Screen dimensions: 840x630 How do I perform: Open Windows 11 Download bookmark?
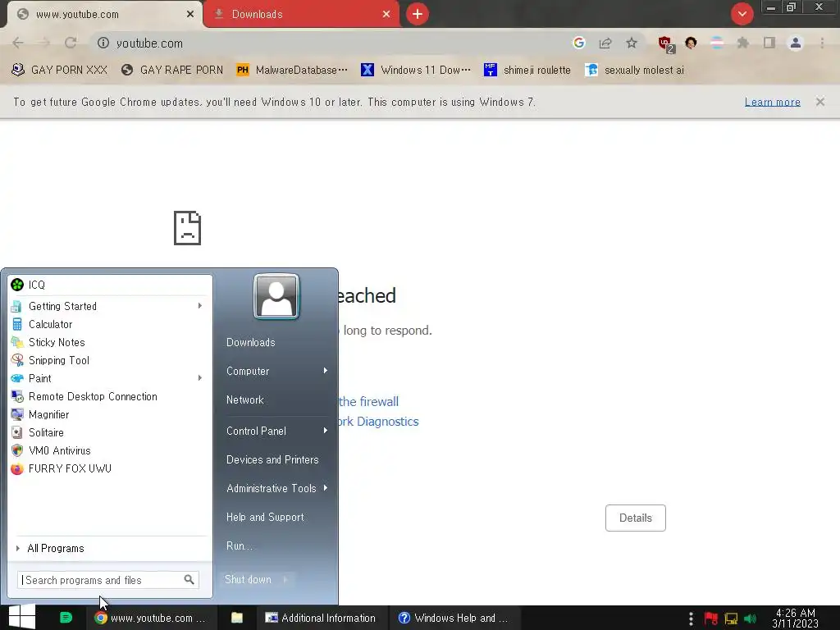pyautogui.click(x=416, y=71)
